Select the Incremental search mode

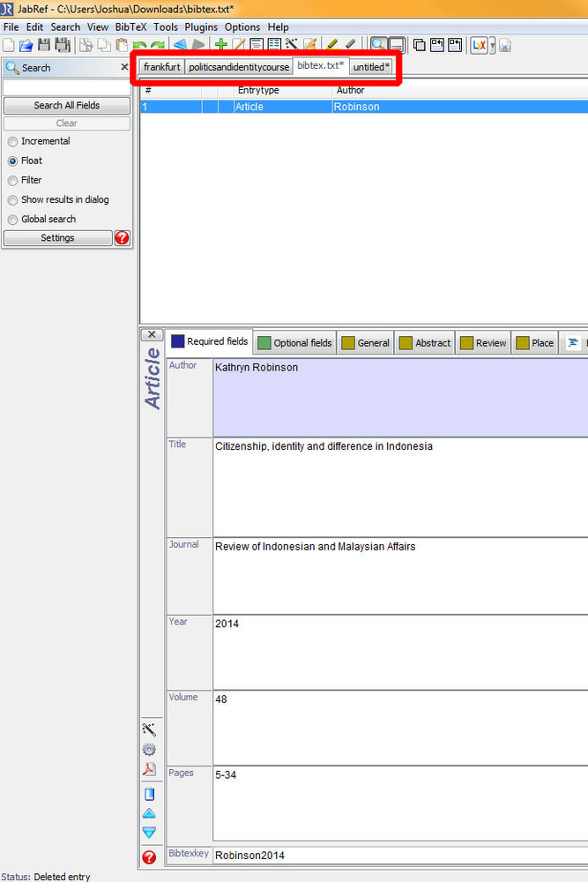pyautogui.click(x=12, y=141)
